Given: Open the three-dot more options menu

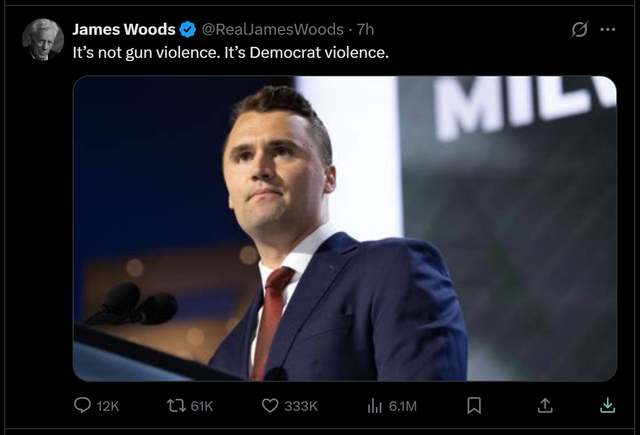Looking at the screenshot, I should coord(607,29).
